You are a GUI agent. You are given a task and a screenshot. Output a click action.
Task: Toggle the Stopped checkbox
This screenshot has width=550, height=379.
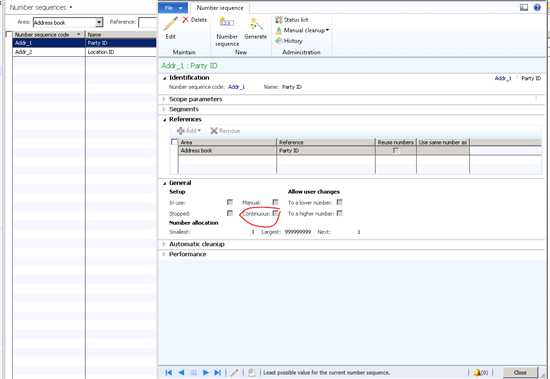230,213
